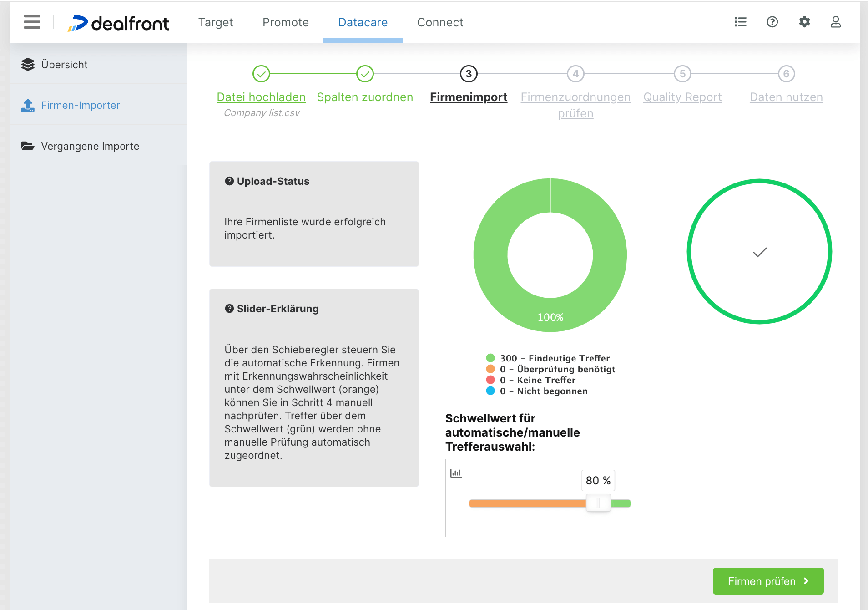Image resolution: width=868 pixels, height=610 pixels.
Task: Click the bar chart icon above the slider
Action: tap(456, 473)
